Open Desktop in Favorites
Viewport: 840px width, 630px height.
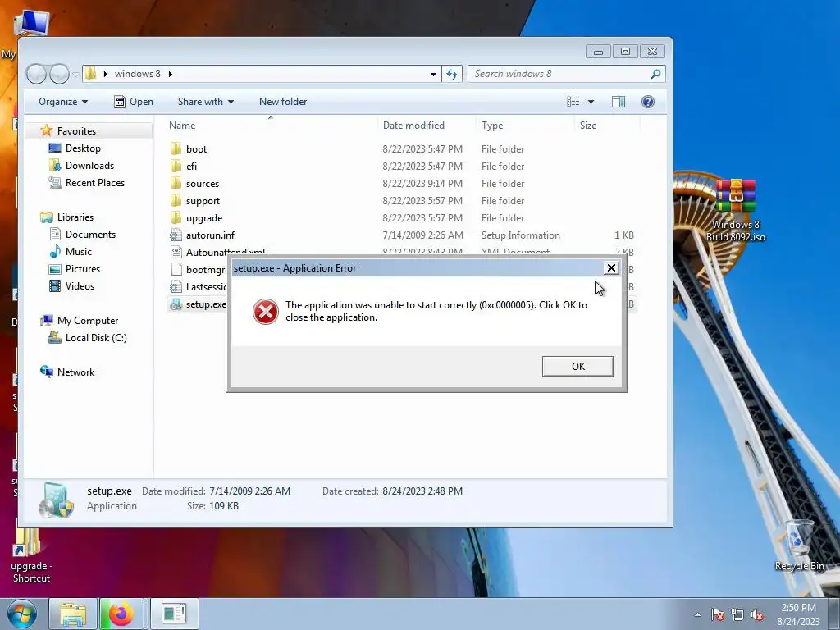point(83,148)
